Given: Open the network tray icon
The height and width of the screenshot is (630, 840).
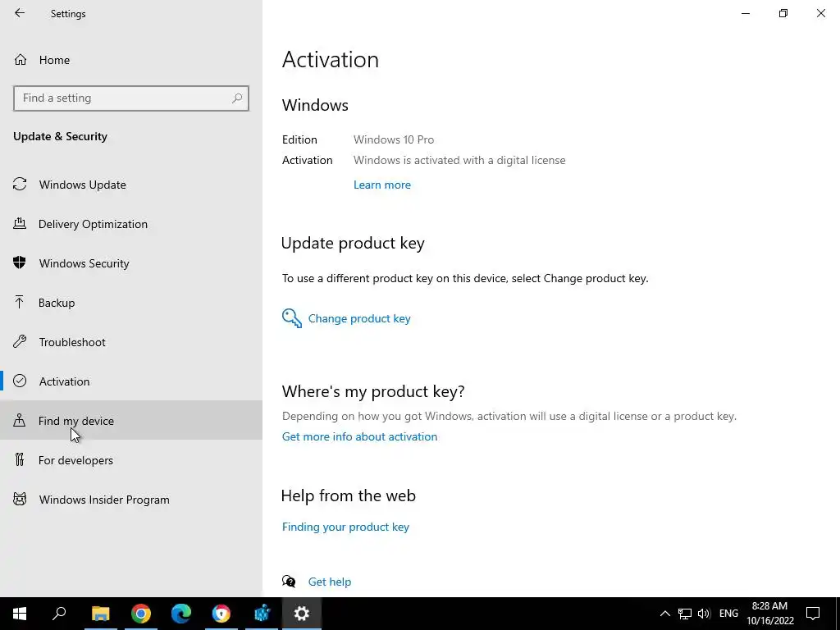Looking at the screenshot, I should [x=685, y=614].
